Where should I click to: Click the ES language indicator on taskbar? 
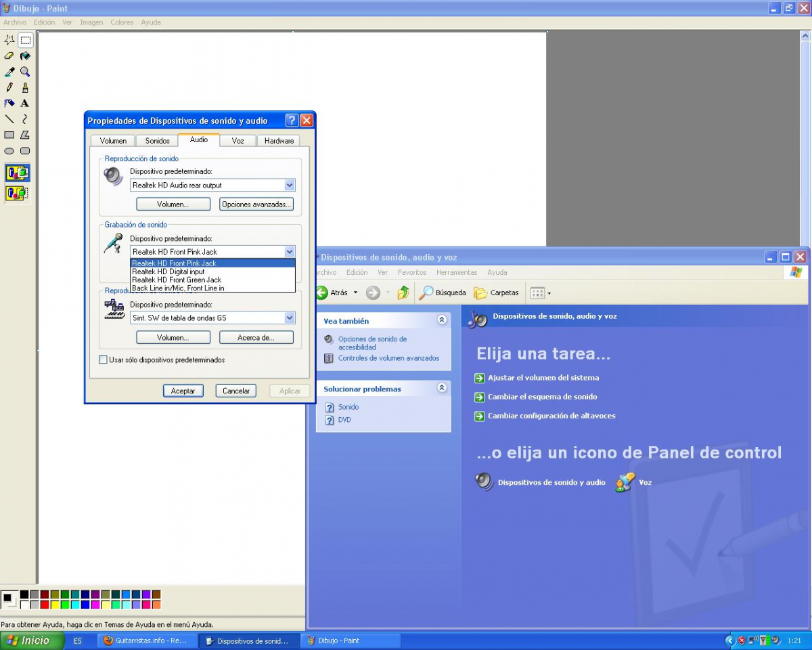tap(77, 641)
